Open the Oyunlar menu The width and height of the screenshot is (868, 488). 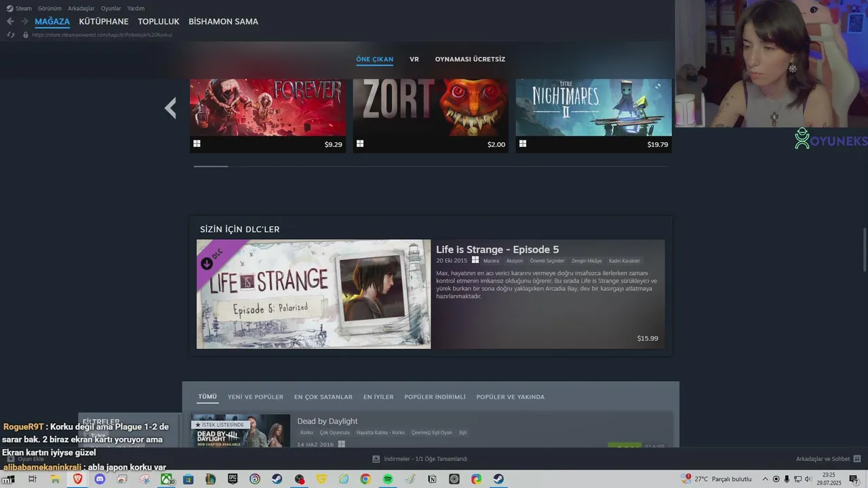click(111, 8)
